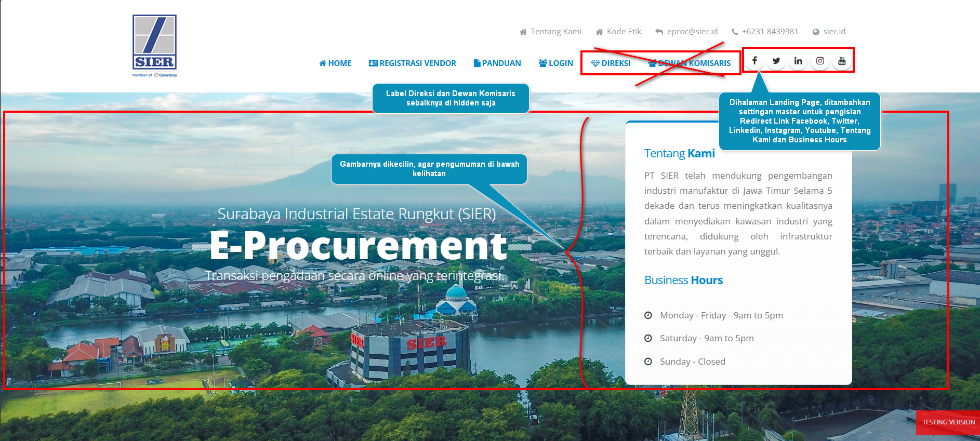Click the TESTING VERSION badge
Viewport: 980px width, 441px height.
coord(948,422)
